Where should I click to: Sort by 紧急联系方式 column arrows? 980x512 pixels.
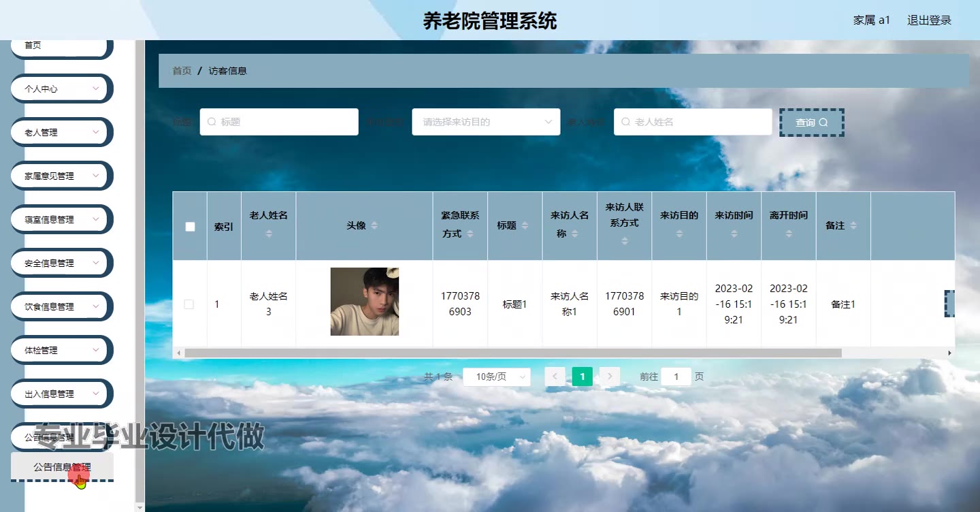[470, 234]
